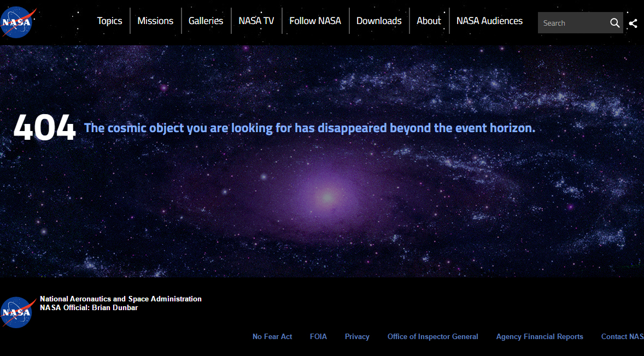The image size is (644, 356).
Task: Click the NASA meatball logo in the header
Action: pyautogui.click(x=17, y=22)
